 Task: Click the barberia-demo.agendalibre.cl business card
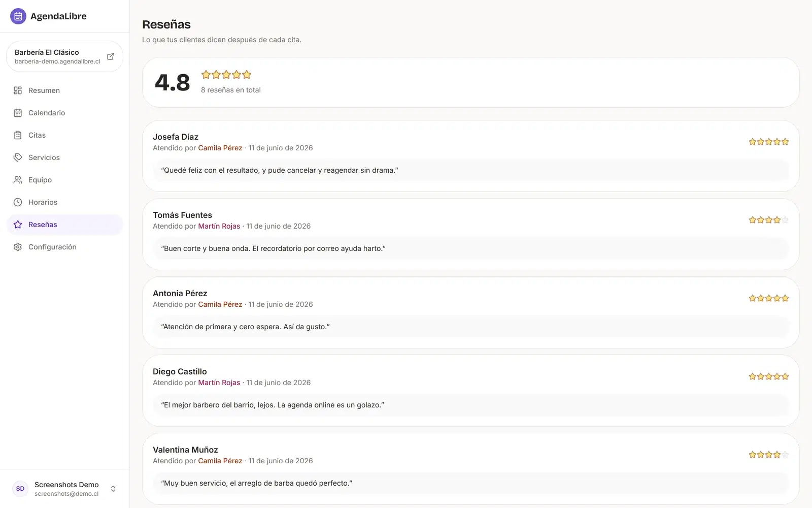64,56
